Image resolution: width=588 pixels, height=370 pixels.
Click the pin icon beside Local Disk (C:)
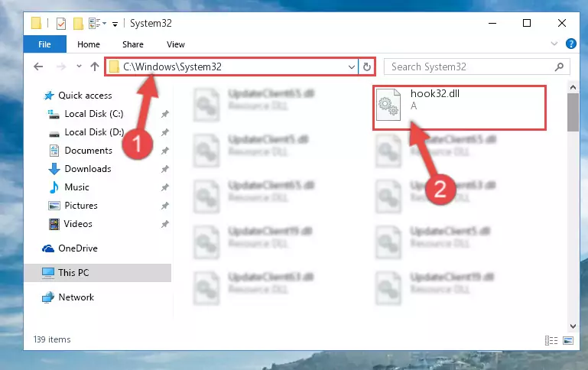(x=164, y=114)
